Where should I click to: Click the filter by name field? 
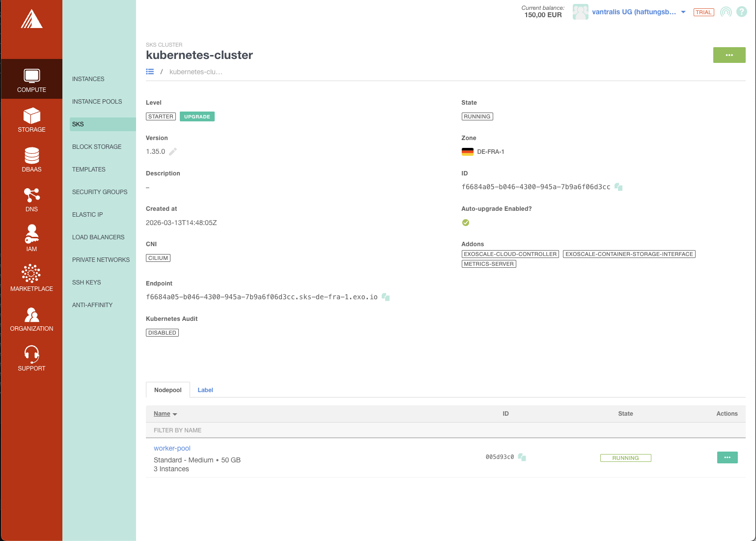[246, 430]
